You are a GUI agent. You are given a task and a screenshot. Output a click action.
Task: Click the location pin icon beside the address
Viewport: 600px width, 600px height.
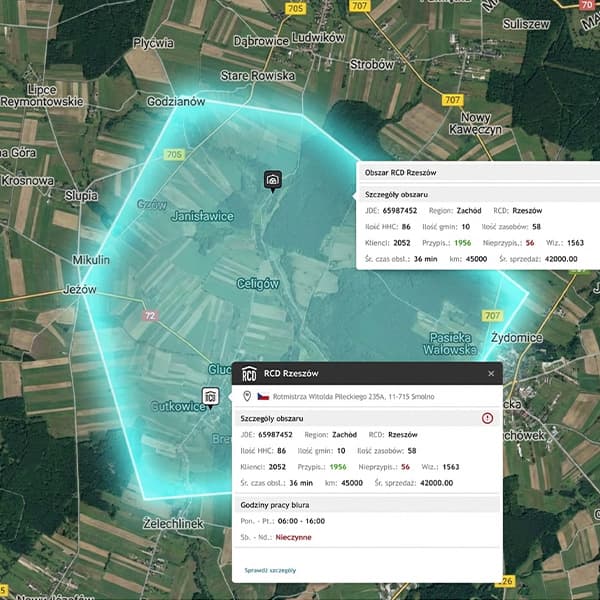pyautogui.click(x=246, y=396)
